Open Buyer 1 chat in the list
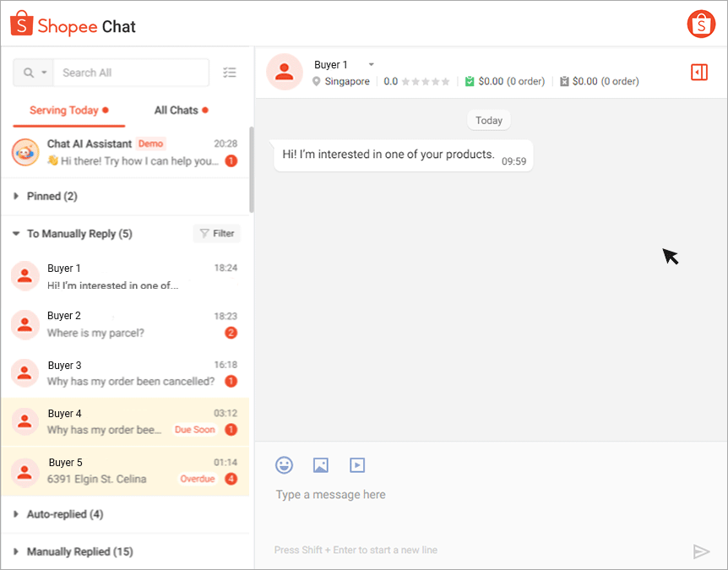 point(125,277)
